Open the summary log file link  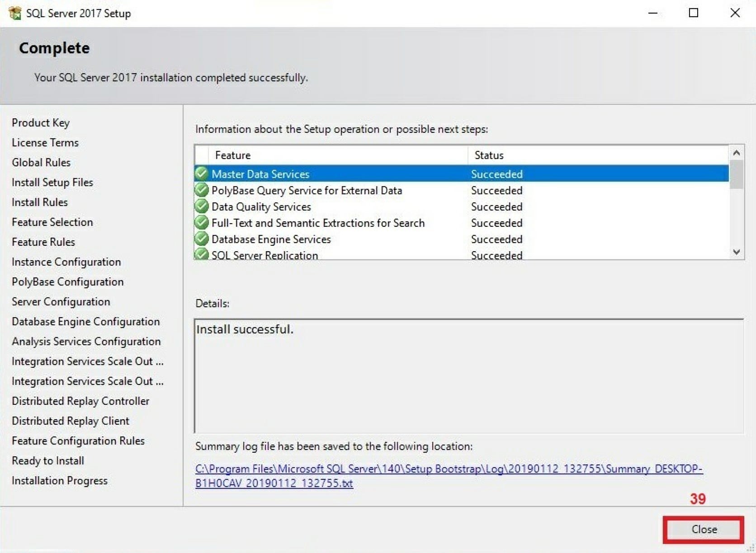[449, 476]
